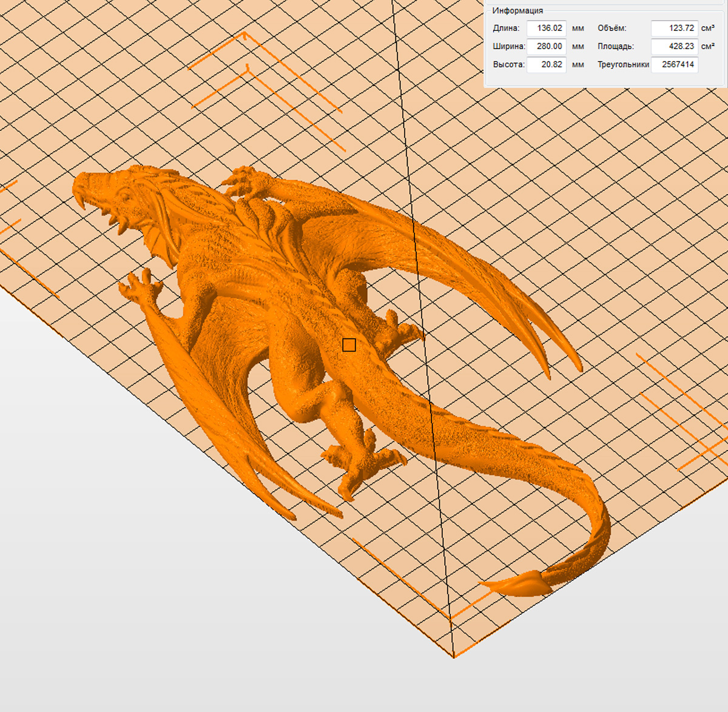Image resolution: width=728 pixels, height=712 pixels.
Task: Click the Высота value field showing 20.82
Action: click(546, 64)
